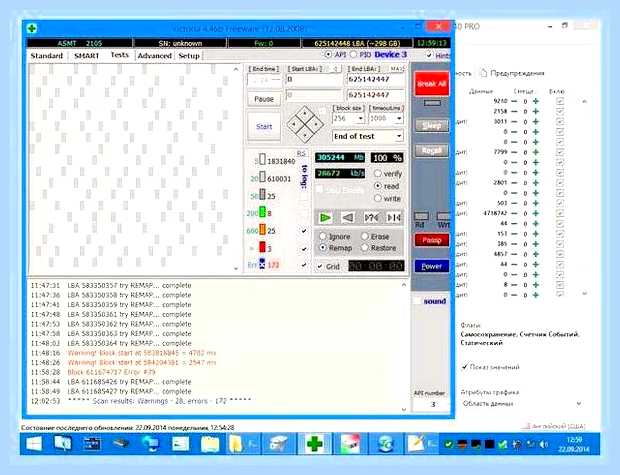Open the Область данных dropdown in PRO window

pos(522,404)
